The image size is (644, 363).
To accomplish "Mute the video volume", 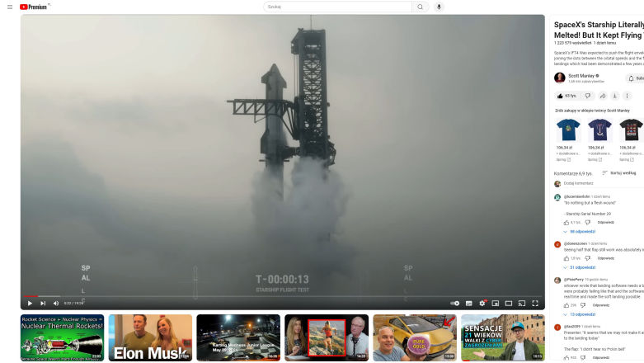I will click(x=56, y=304).
